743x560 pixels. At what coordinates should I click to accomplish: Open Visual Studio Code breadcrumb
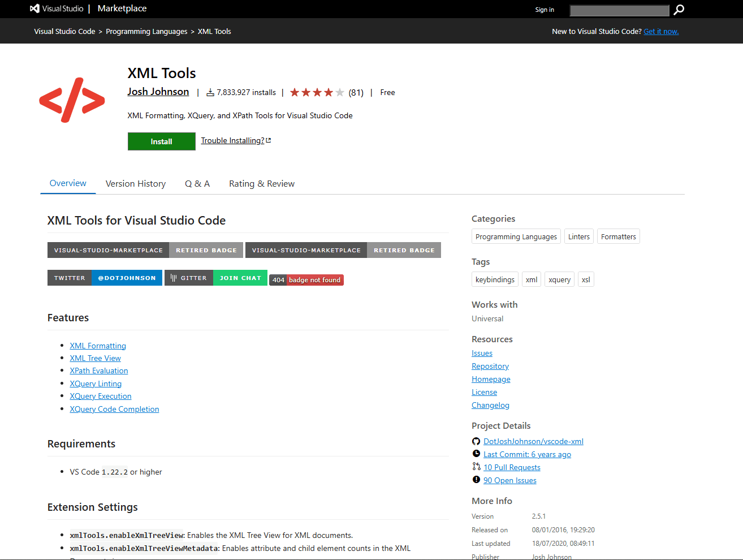tap(64, 32)
